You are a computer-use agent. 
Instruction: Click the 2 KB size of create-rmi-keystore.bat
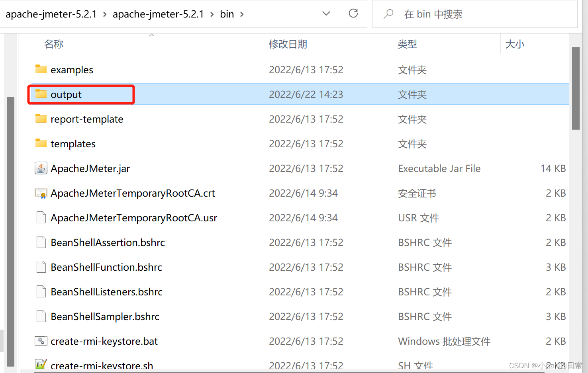pos(556,341)
